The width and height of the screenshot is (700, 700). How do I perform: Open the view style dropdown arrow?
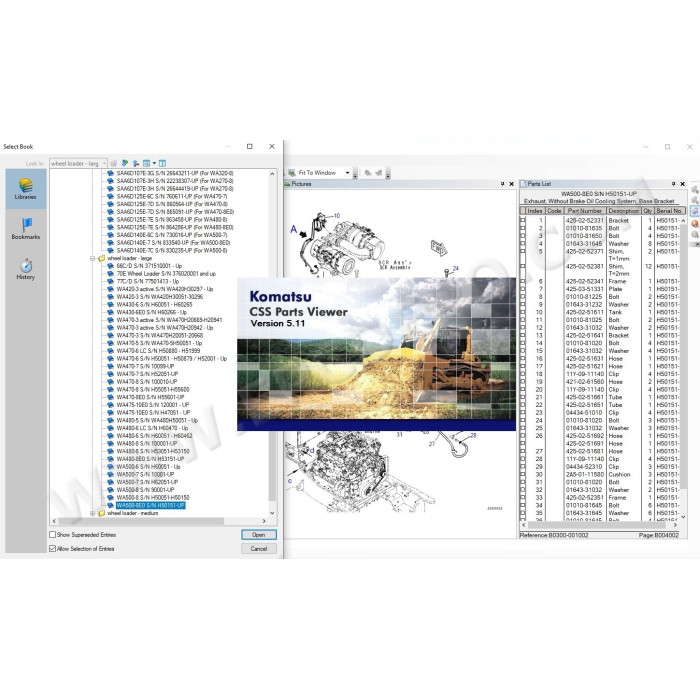[x=154, y=163]
